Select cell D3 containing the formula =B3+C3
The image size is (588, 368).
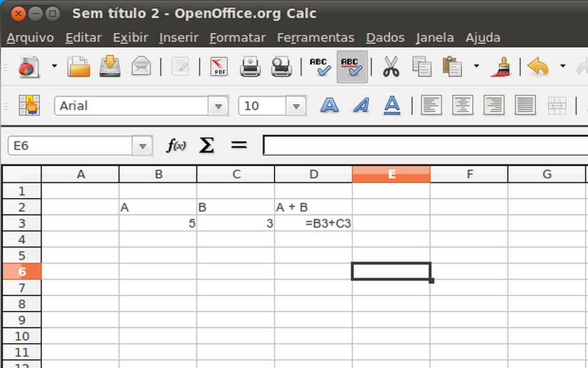313,223
